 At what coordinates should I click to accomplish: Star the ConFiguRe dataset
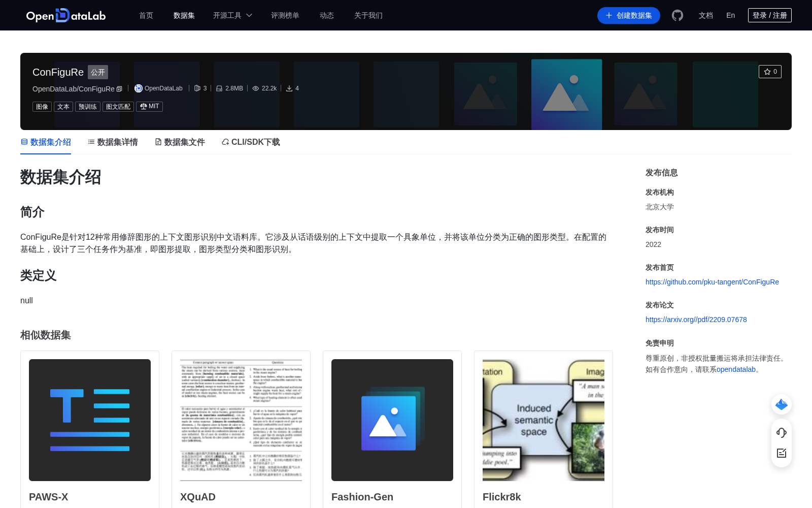click(770, 72)
